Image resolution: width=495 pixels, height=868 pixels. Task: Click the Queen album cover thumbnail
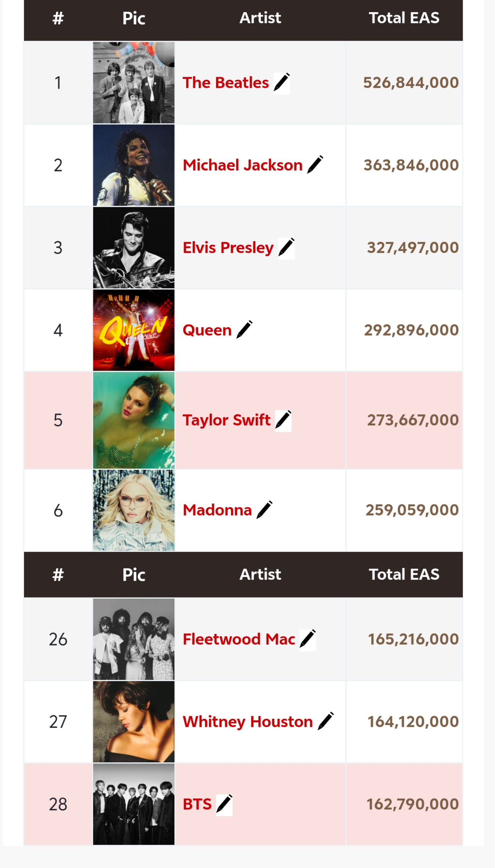pyautogui.click(x=134, y=330)
